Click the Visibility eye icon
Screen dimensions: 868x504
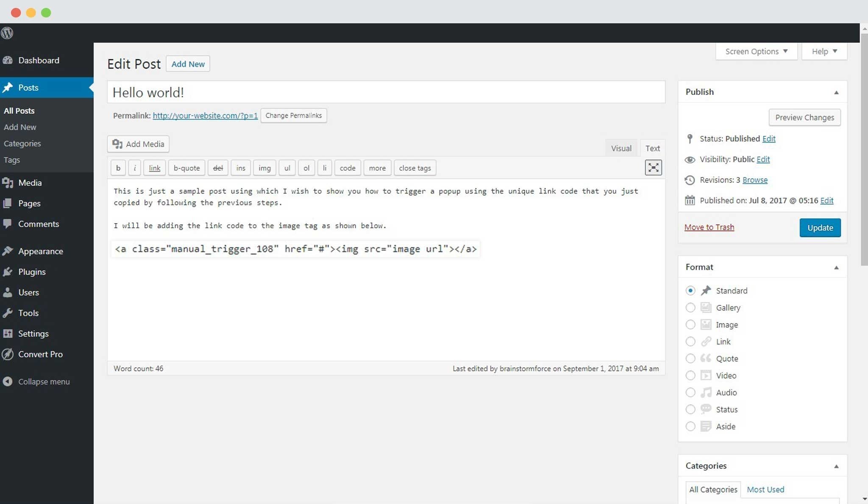690,160
